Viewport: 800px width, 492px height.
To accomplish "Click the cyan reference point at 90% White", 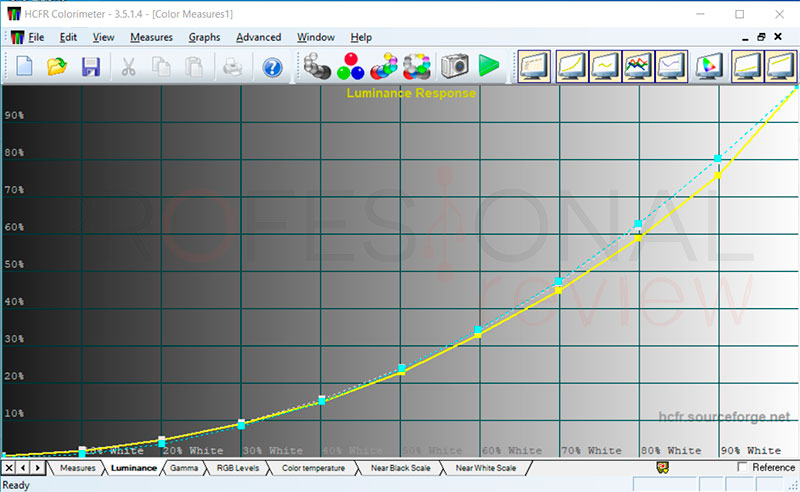I will tap(718, 159).
